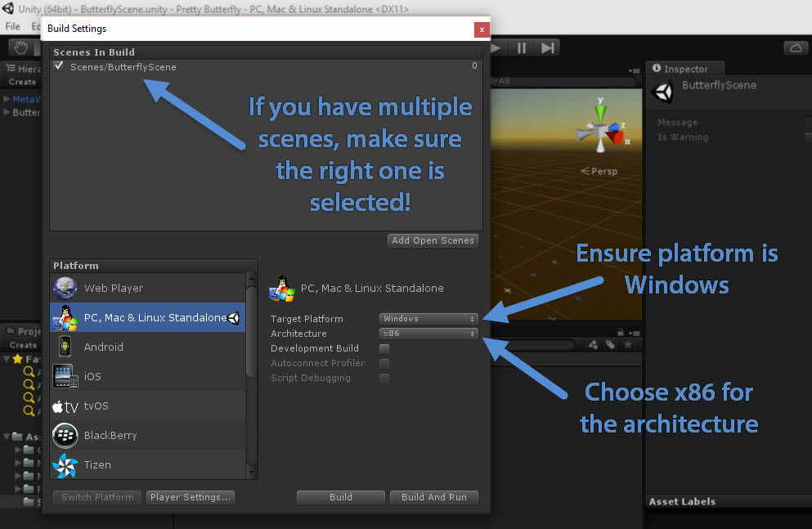
Task: Open Player Settings
Action: (191, 497)
